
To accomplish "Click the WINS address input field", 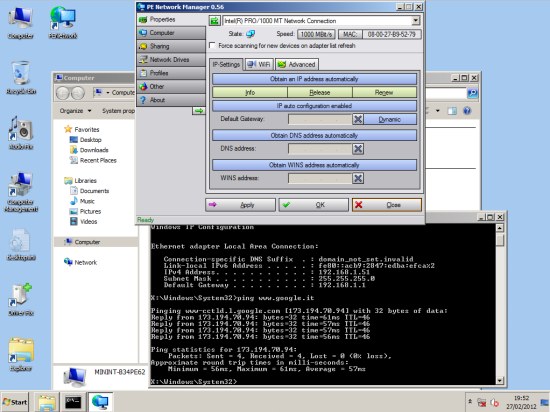I will pos(320,178).
